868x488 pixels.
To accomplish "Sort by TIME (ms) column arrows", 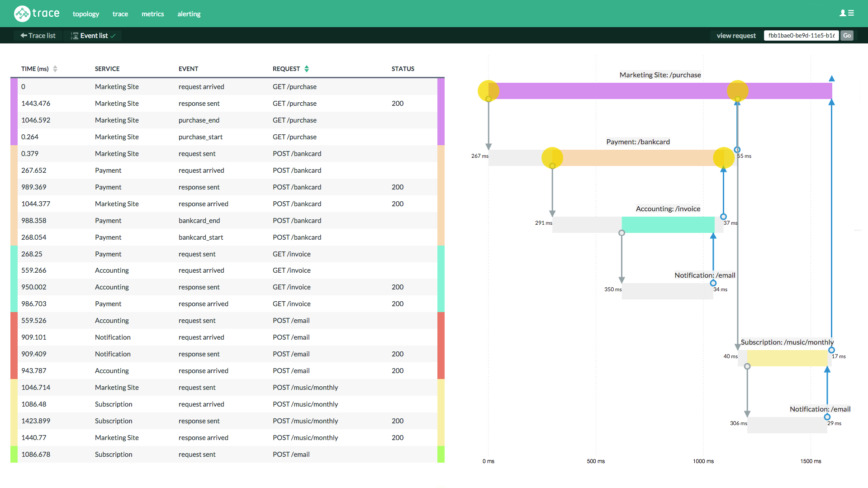I will [55, 69].
